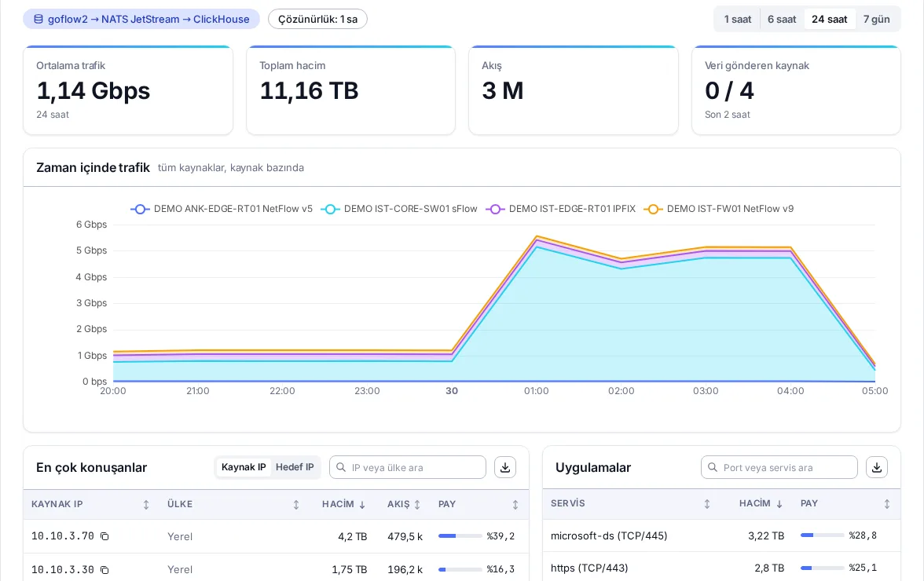Click share bar for 10.10.3.30
This screenshot has width=924, height=581.
pyautogui.click(x=460, y=570)
